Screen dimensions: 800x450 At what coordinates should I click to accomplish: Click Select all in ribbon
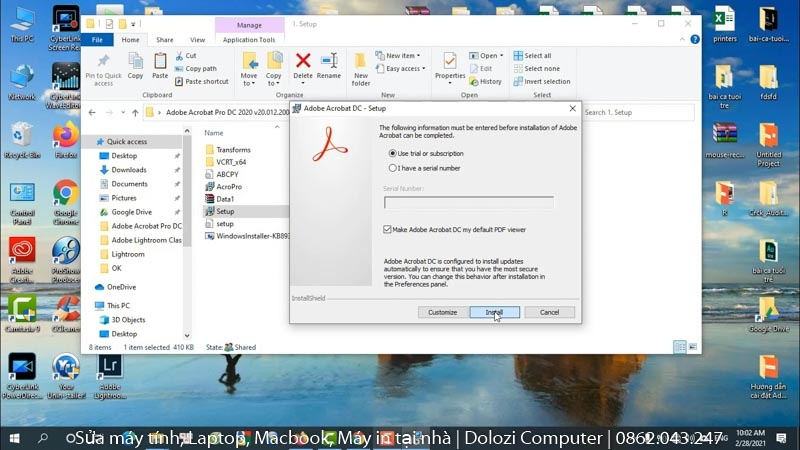(x=532, y=55)
